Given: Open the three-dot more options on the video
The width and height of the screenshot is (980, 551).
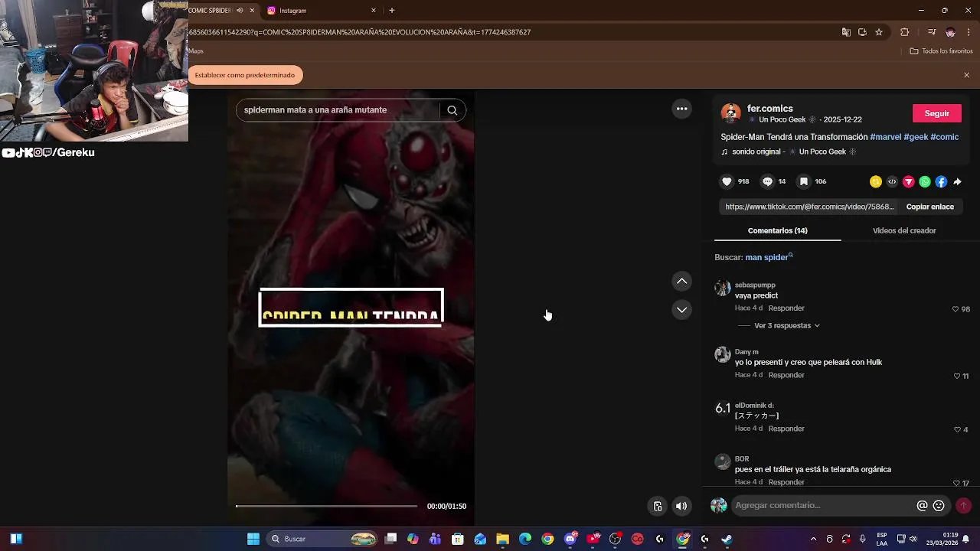Looking at the screenshot, I should pyautogui.click(x=681, y=109).
